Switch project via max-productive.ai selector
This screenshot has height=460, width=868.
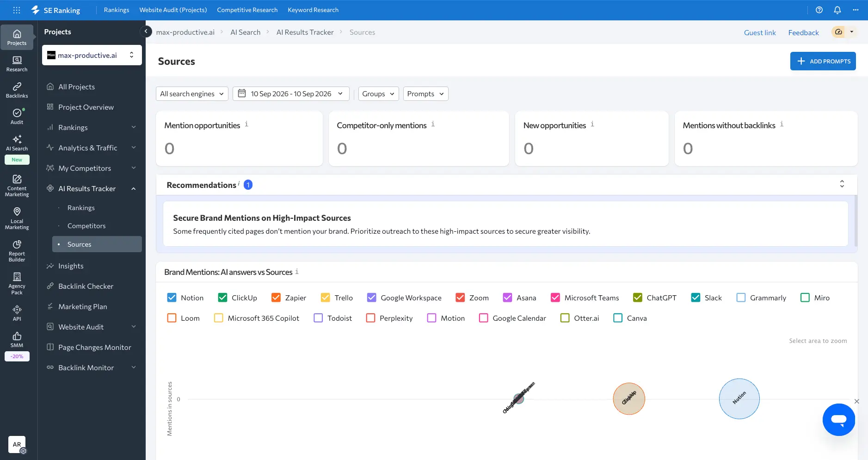tap(92, 55)
